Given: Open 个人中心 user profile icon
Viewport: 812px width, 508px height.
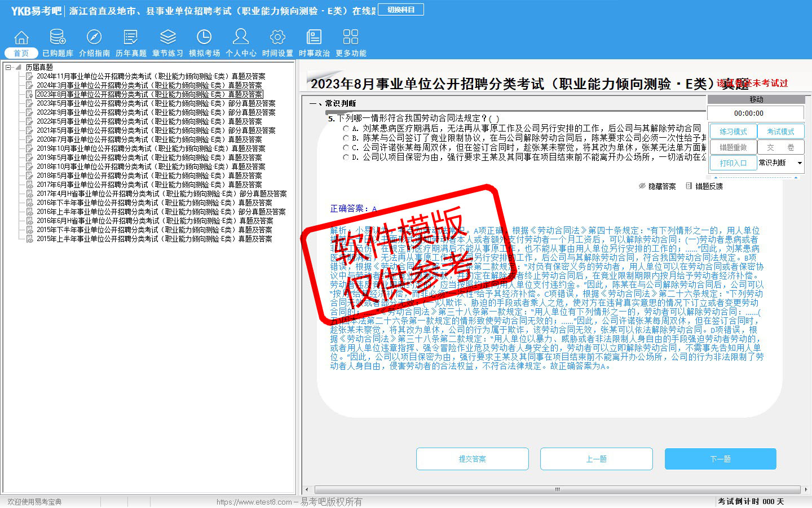Looking at the screenshot, I should [x=241, y=38].
